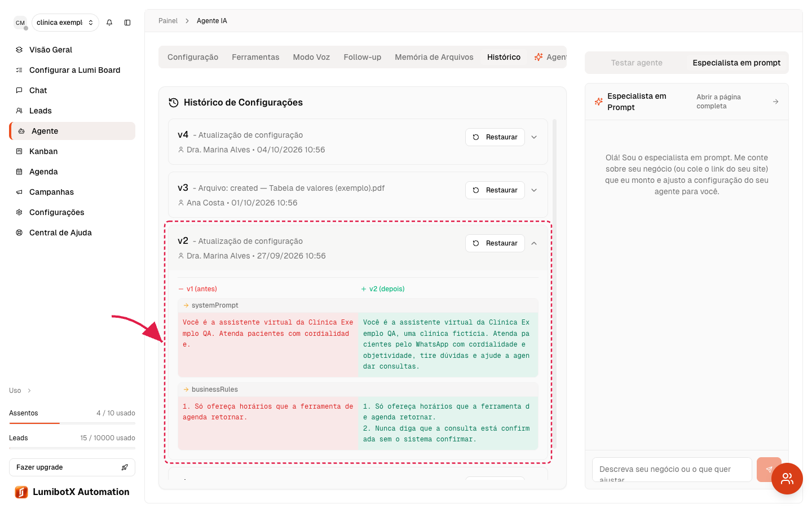Image resolution: width=812 pixels, height=508 pixels.
Task: Switch to the Ferramentas tab
Action: (x=255, y=57)
